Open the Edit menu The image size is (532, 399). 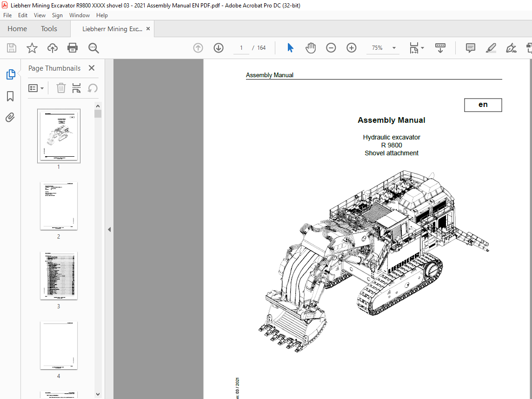(x=23, y=15)
